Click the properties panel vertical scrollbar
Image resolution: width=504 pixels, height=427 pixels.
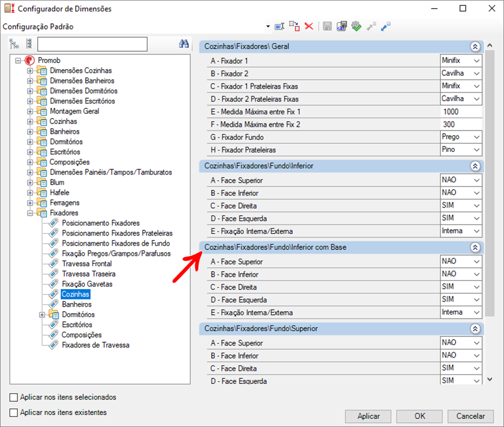489,183
